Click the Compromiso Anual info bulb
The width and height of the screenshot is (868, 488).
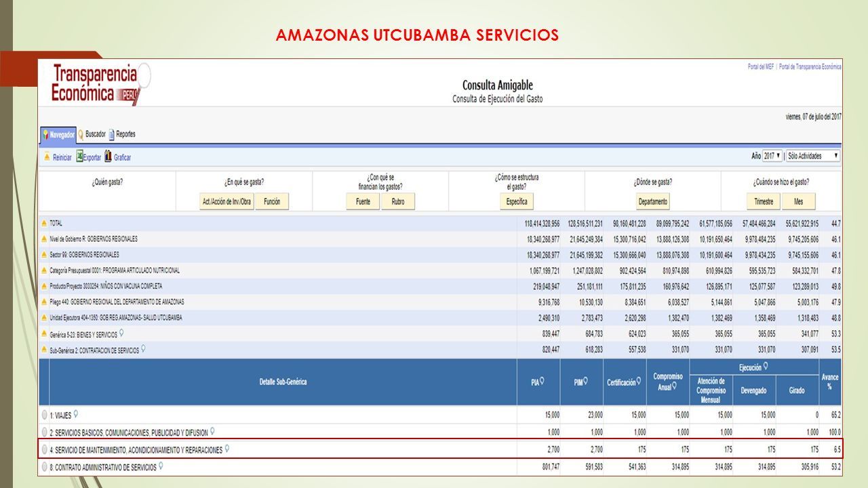coord(675,386)
